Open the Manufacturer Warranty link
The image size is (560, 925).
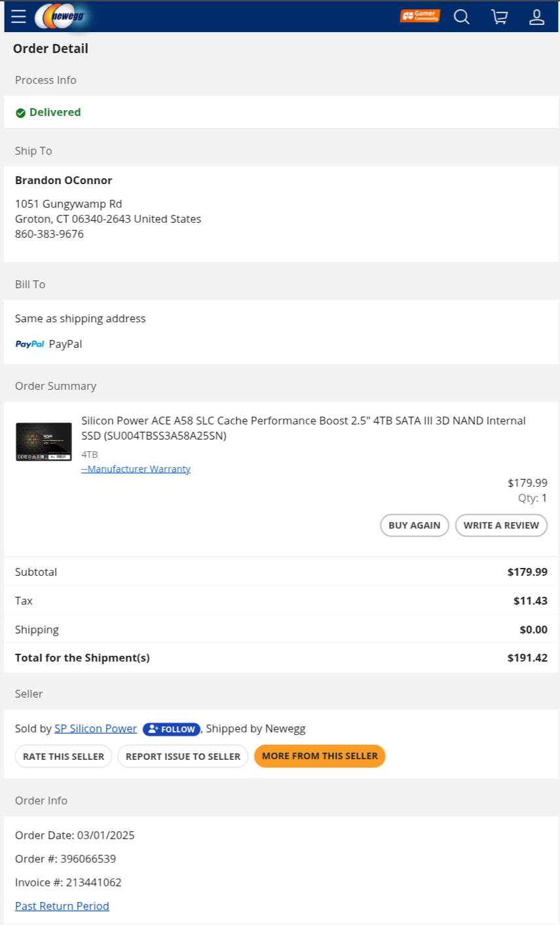pyautogui.click(x=136, y=469)
